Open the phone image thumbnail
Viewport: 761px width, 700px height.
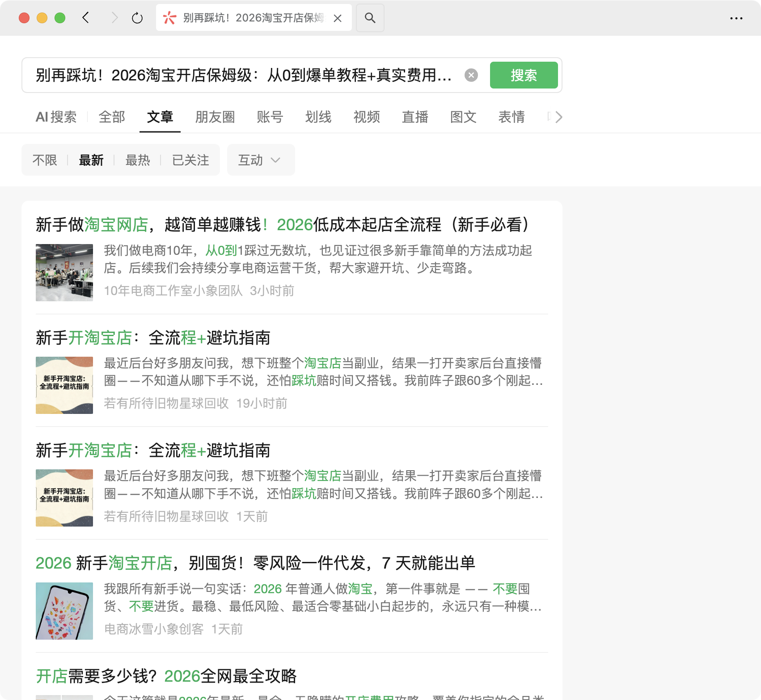tap(64, 611)
